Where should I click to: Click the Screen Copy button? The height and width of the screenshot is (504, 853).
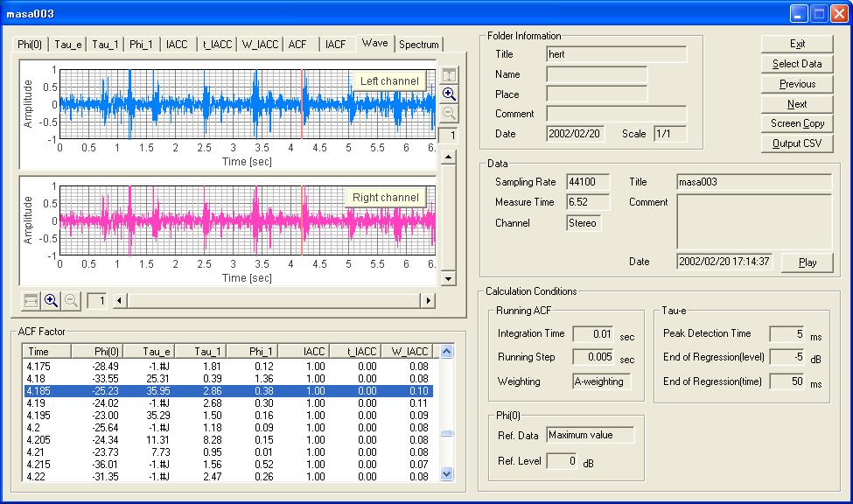[797, 123]
